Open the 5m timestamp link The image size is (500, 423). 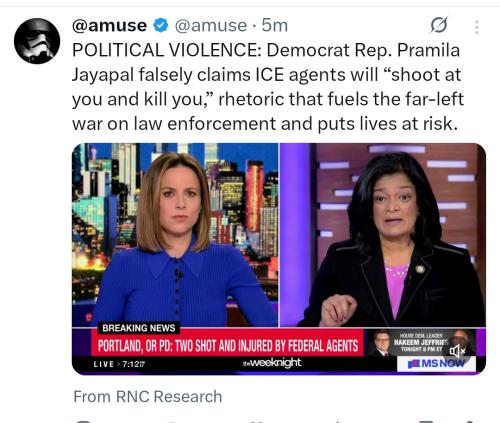pyautogui.click(x=274, y=25)
